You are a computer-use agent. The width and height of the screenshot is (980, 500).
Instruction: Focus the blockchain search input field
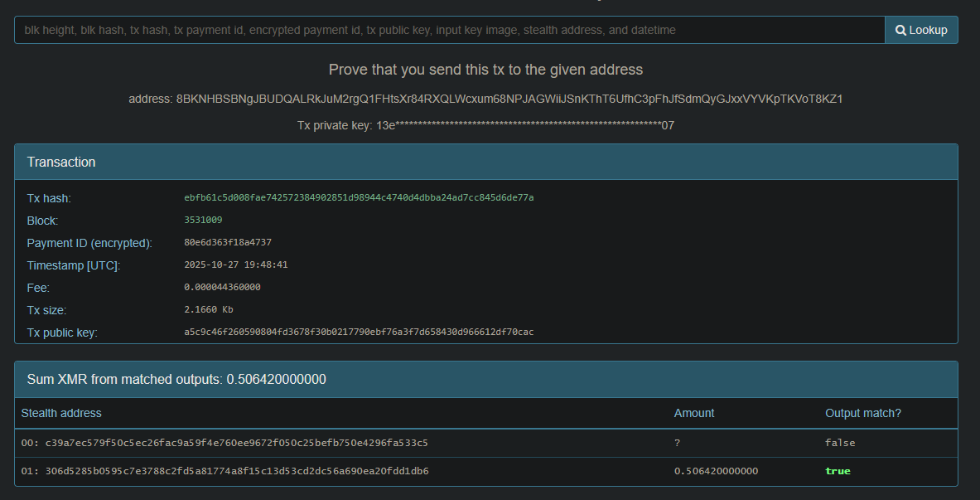tap(449, 30)
